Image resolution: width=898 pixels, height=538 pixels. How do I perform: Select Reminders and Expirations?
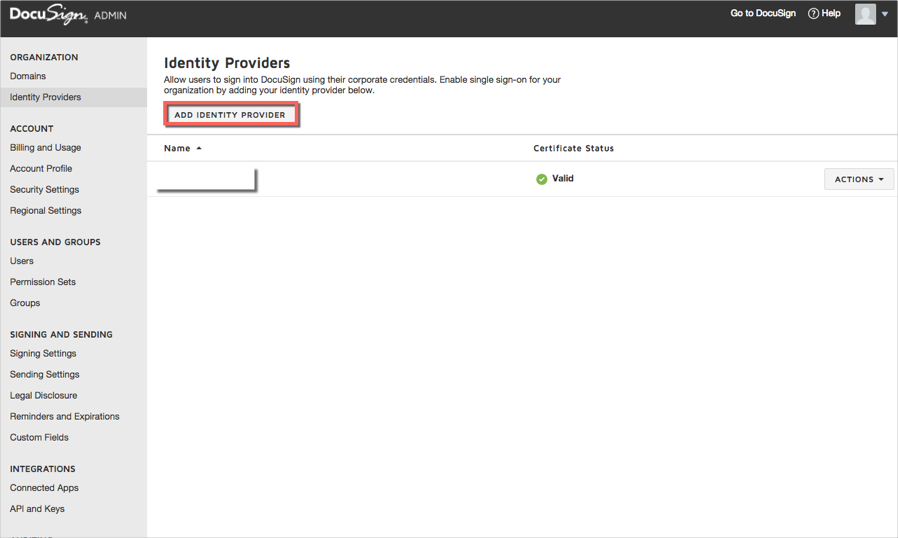[64, 416]
